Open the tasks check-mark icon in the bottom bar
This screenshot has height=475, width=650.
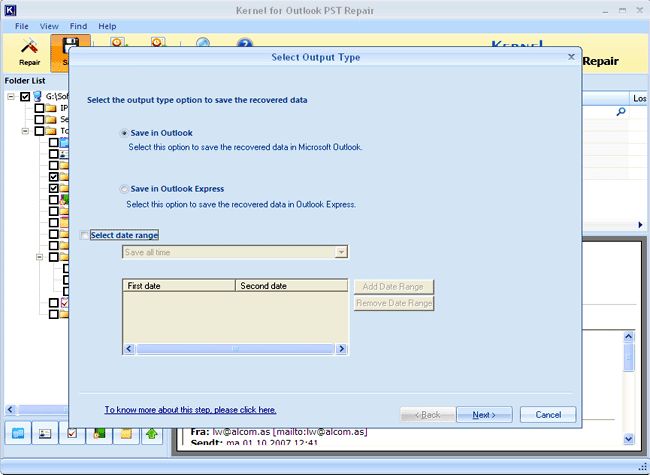click(72, 434)
